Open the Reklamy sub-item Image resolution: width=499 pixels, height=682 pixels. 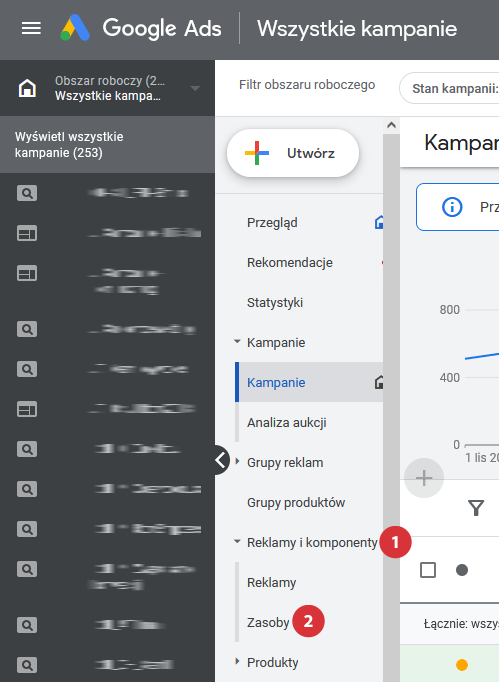click(x=271, y=583)
